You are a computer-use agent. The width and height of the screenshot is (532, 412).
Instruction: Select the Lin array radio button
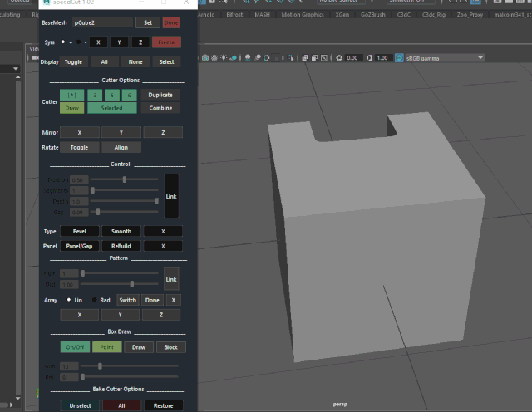68,300
